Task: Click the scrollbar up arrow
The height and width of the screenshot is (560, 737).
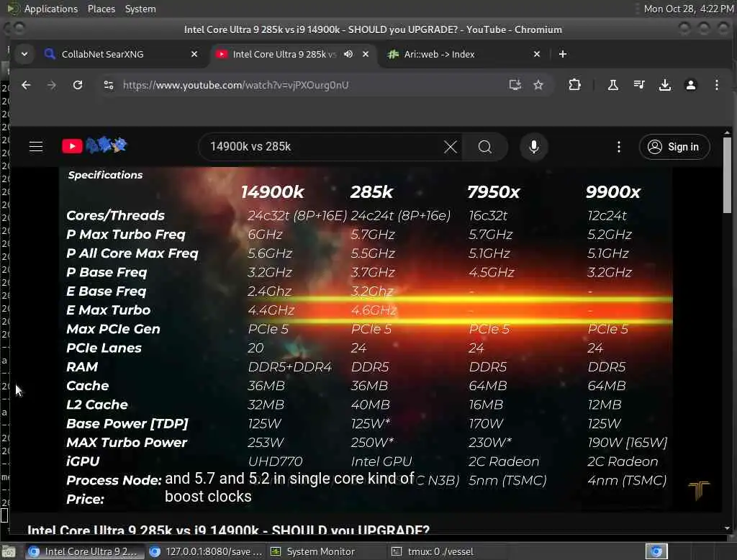Action: pyautogui.click(x=727, y=133)
